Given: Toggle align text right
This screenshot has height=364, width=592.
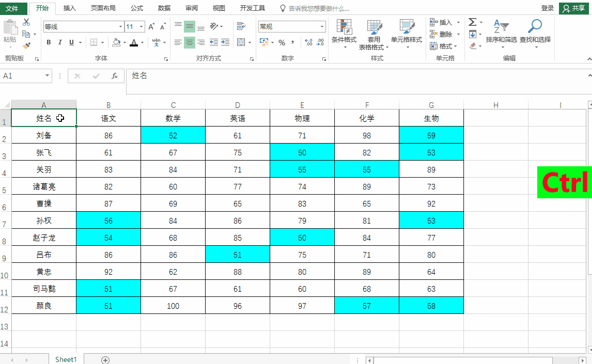Looking at the screenshot, I should pos(201,42).
